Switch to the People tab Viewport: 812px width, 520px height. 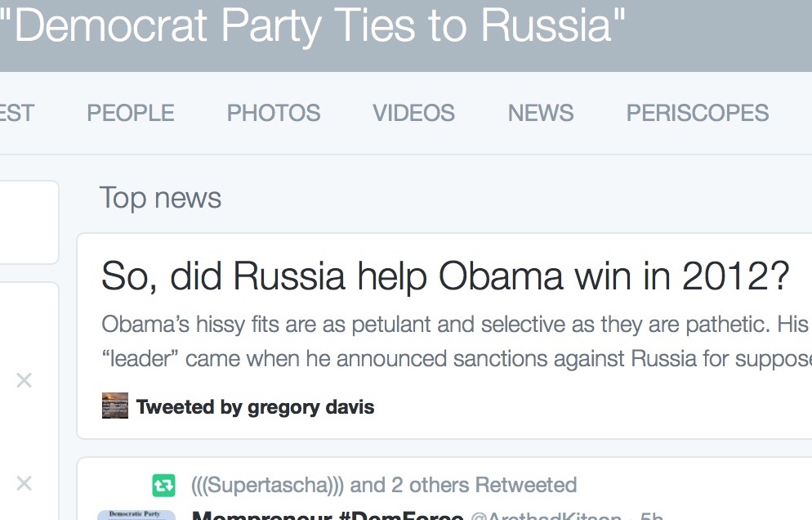[x=131, y=113]
